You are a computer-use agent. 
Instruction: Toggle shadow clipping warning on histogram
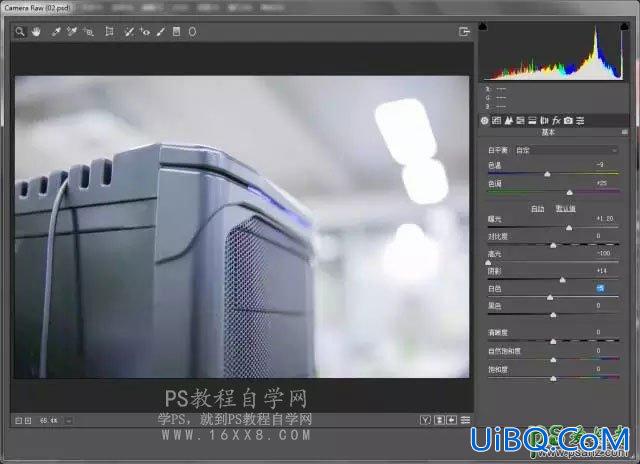(483, 27)
